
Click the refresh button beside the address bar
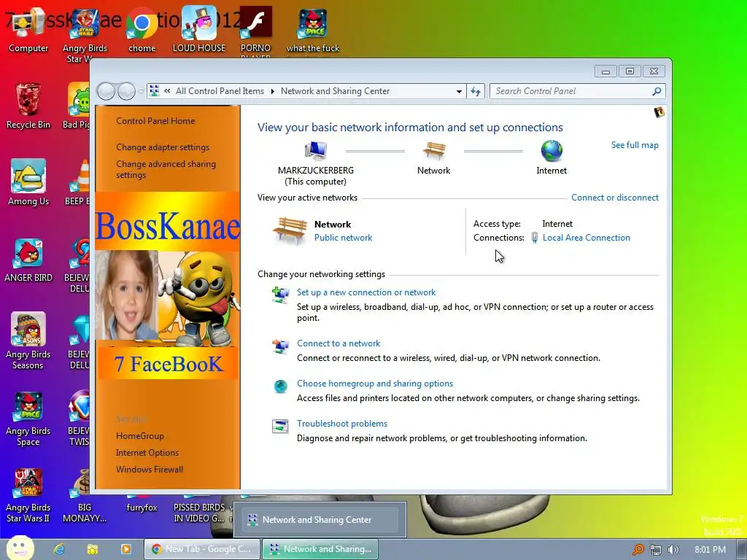pyautogui.click(x=476, y=91)
